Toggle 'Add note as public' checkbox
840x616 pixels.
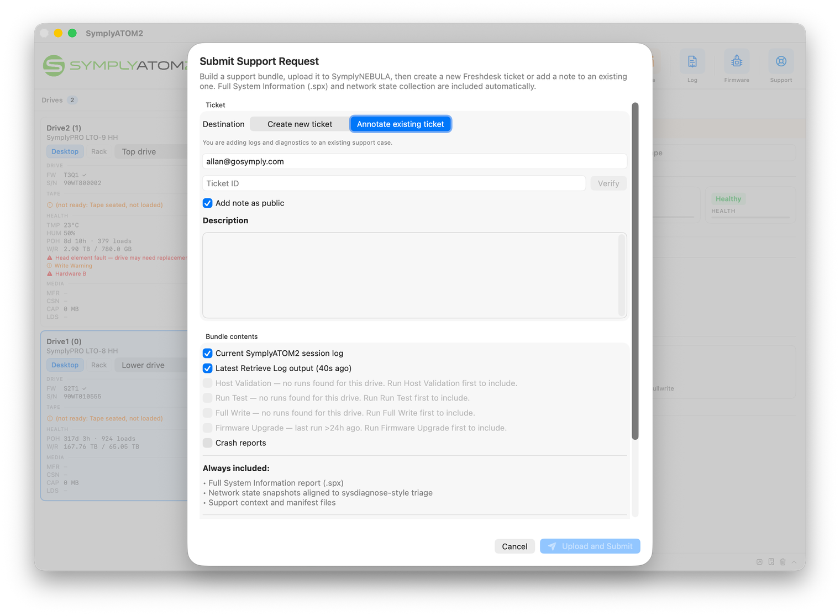click(x=207, y=203)
